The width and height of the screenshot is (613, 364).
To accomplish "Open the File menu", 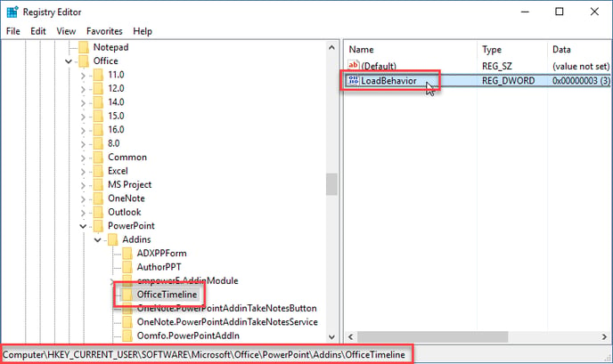I will coord(12,31).
